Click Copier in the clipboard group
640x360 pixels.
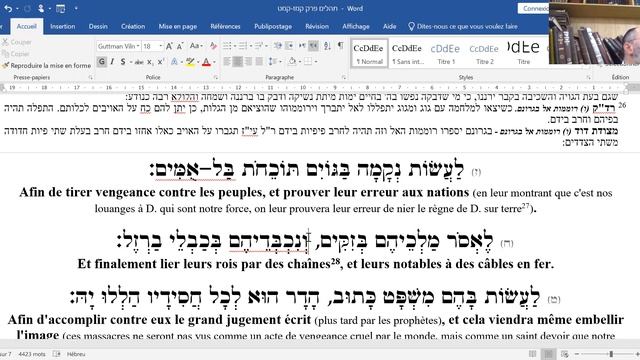click(16, 53)
